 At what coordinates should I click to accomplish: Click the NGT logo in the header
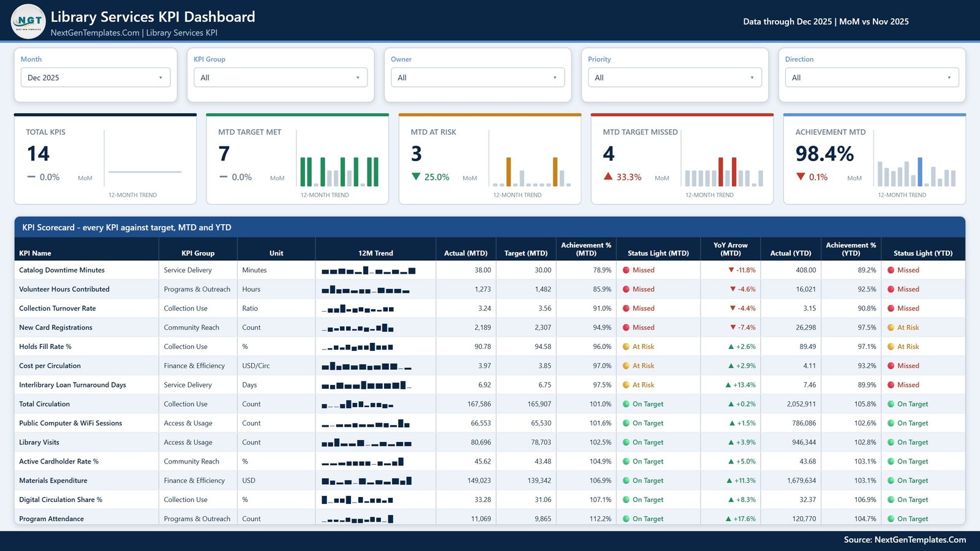[x=28, y=21]
